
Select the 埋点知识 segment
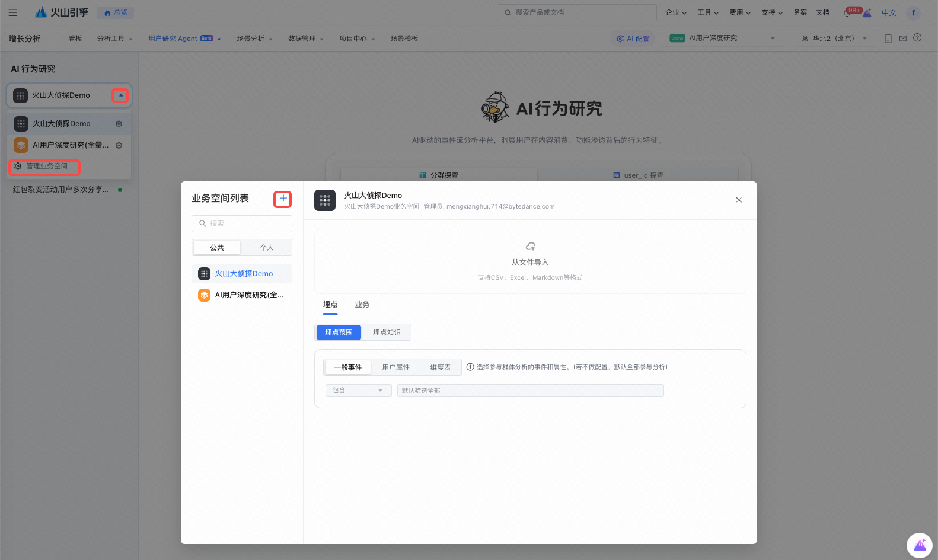coord(387,332)
